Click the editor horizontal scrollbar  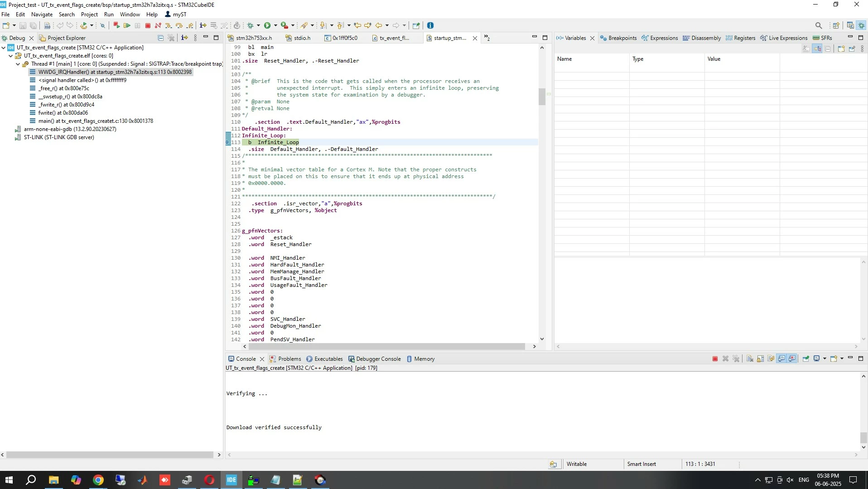click(x=387, y=347)
